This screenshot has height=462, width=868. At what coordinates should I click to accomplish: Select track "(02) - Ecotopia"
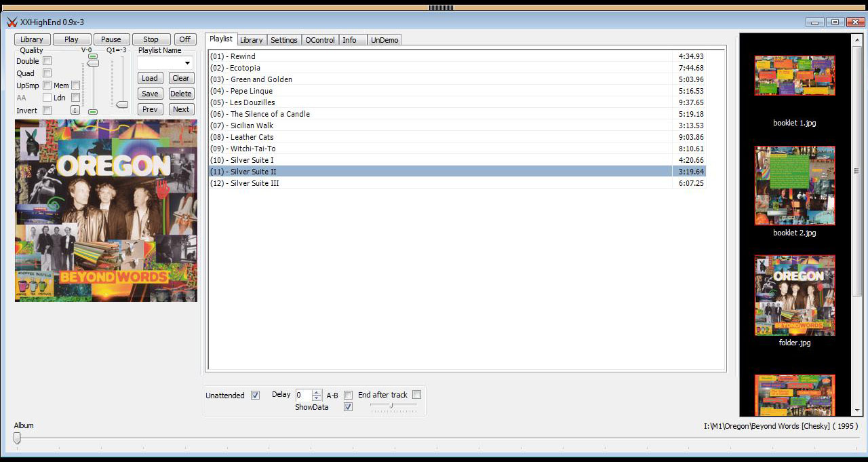[457, 68]
